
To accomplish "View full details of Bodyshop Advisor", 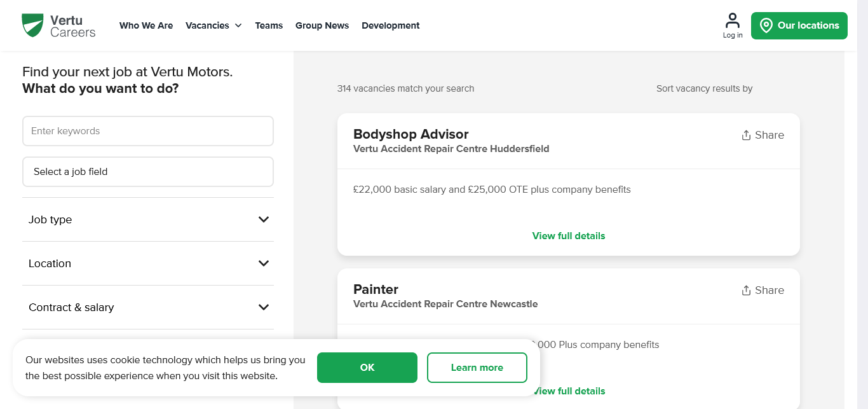I will click(569, 236).
